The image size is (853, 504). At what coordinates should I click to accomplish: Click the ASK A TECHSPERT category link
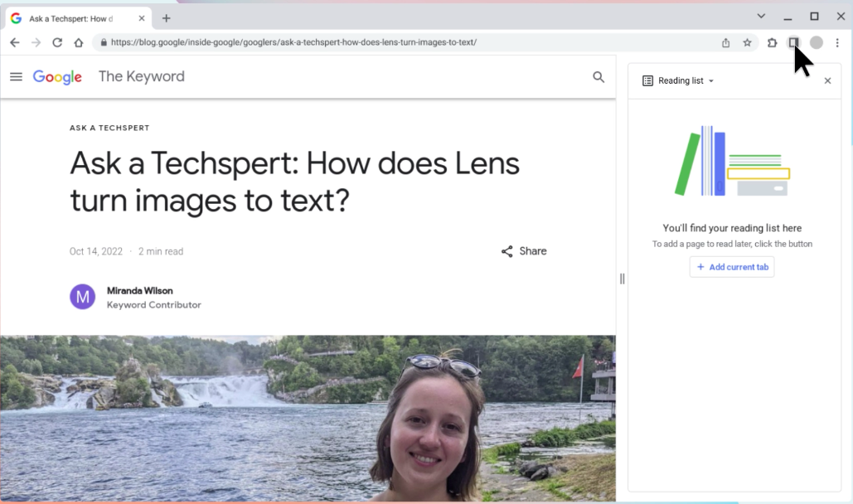pyautogui.click(x=109, y=128)
